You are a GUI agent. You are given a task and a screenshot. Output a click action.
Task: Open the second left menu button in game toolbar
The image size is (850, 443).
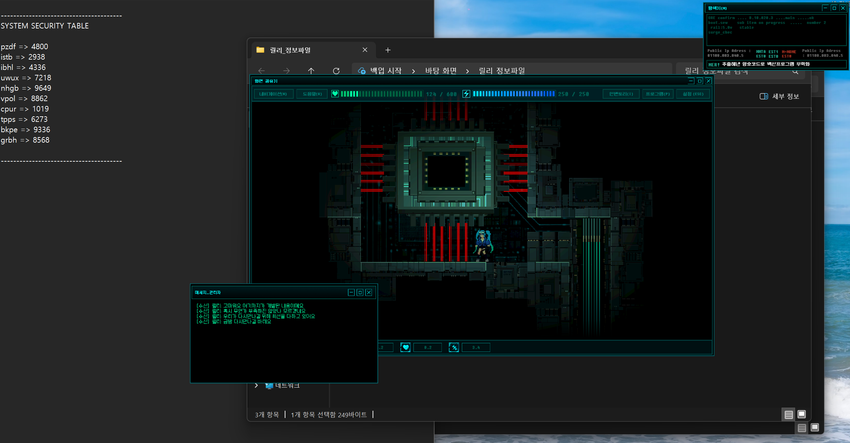tap(312, 94)
